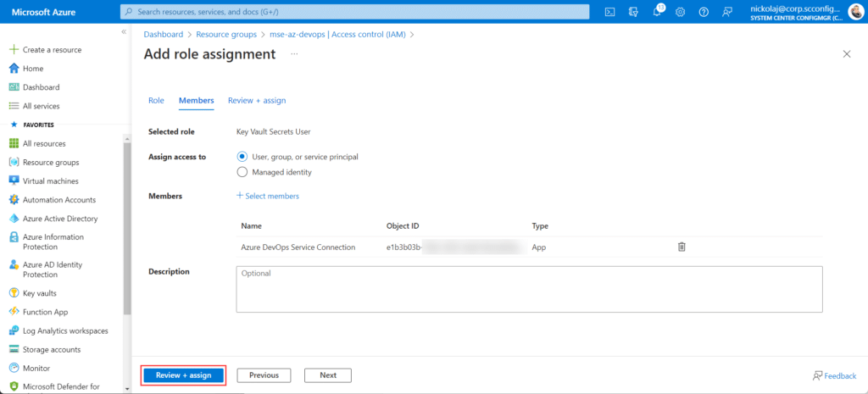Screen dimensions: 868x394
Task: Click the Description text box
Action: (x=529, y=290)
